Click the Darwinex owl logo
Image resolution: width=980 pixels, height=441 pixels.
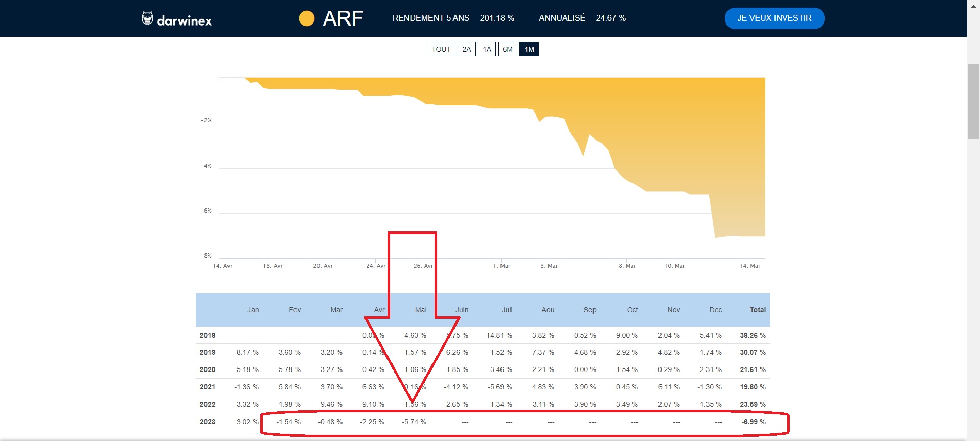pos(147,18)
